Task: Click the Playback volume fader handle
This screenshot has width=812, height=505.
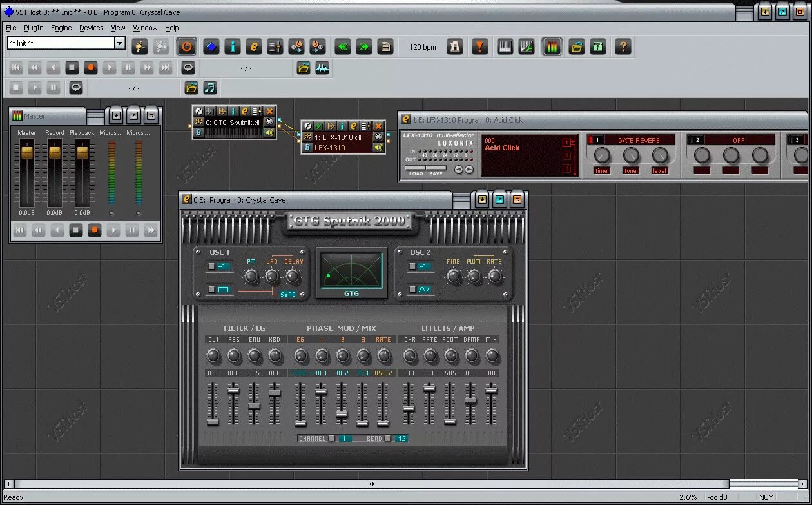Action: click(x=82, y=152)
